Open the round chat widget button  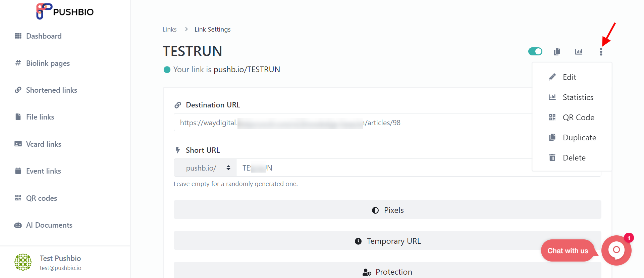616,250
